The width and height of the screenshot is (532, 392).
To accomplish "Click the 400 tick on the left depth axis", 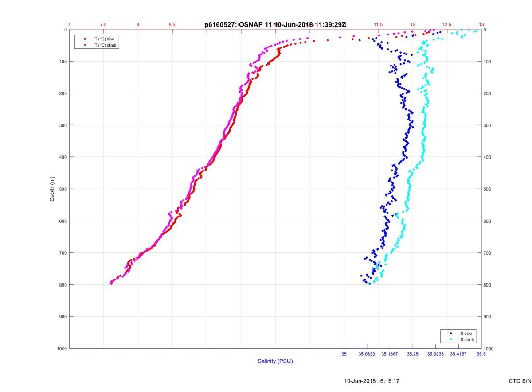I will tap(63, 157).
